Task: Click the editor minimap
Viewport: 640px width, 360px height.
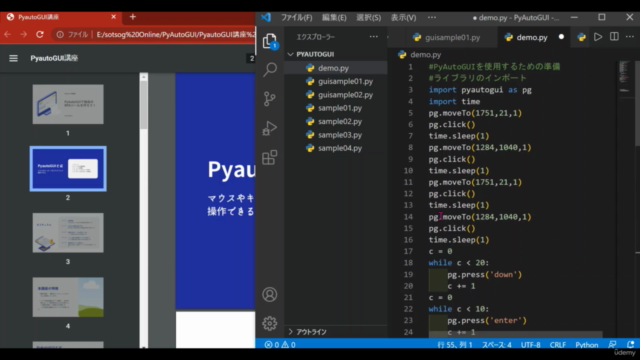Action: click(x=624, y=77)
